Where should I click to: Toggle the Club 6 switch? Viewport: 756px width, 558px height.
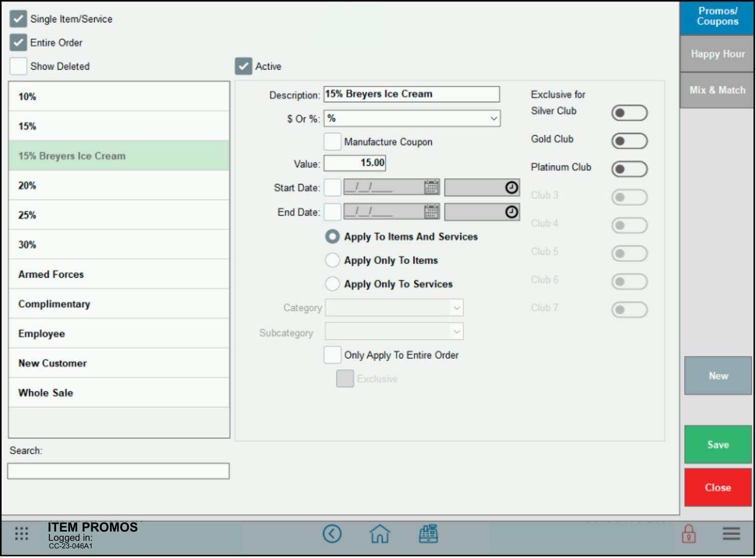tap(629, 281)
